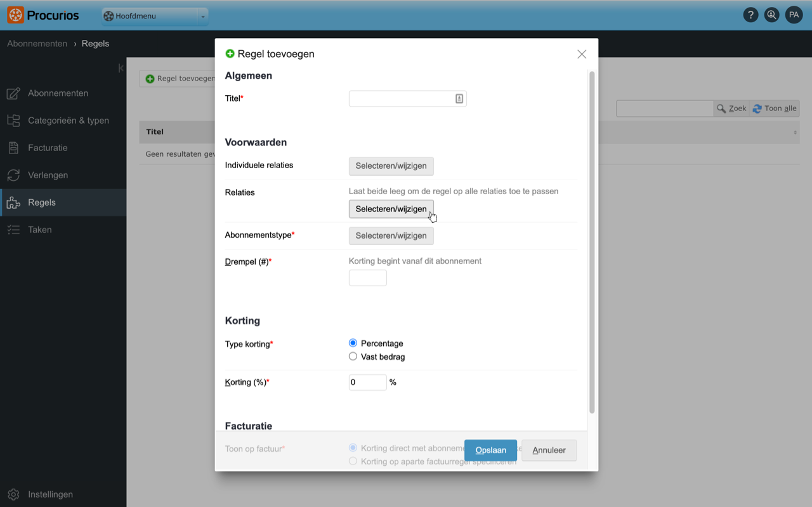Viewport: 812px width, 507px height.
Task: Select the Vast bedrag radio button
Action: [353, 357]
